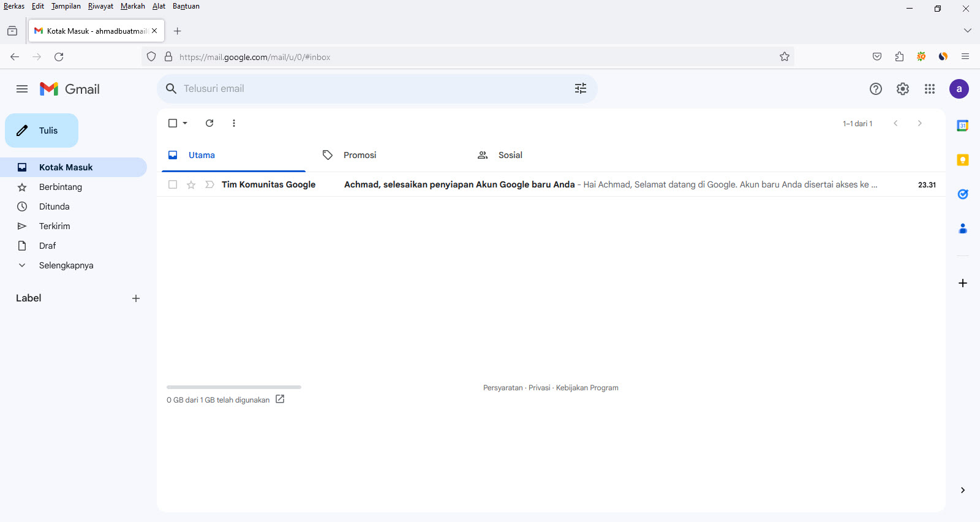Screen dimensions: 980x522
Task: Show search options filter icon
Action: pos(580,89)
